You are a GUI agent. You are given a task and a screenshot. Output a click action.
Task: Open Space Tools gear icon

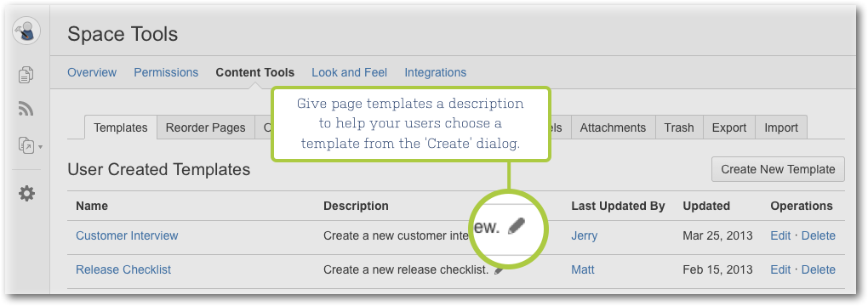(x=26, y=194)
